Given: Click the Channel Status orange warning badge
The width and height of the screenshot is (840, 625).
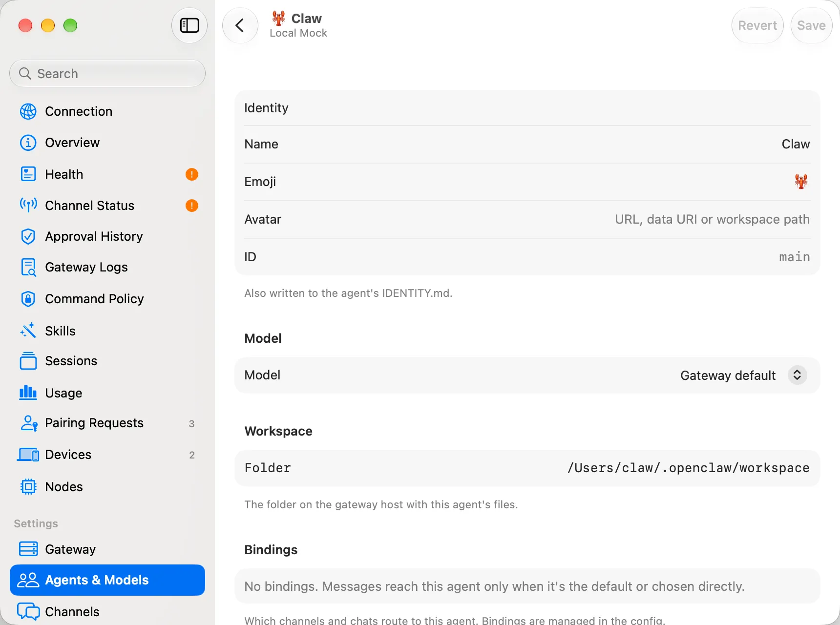Looking at the screenshot, I should pos(192,206).
